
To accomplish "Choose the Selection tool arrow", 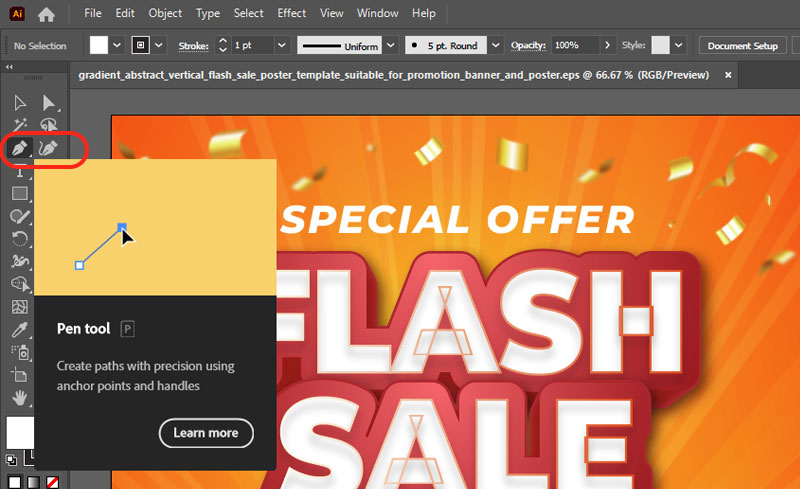I will (x=19, y=103).
